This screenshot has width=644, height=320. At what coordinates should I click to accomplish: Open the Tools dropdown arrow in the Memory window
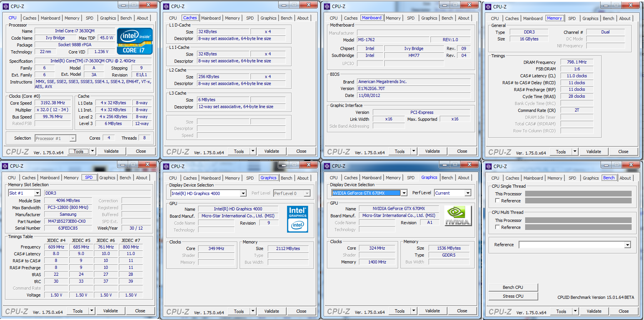coord(575,152)
